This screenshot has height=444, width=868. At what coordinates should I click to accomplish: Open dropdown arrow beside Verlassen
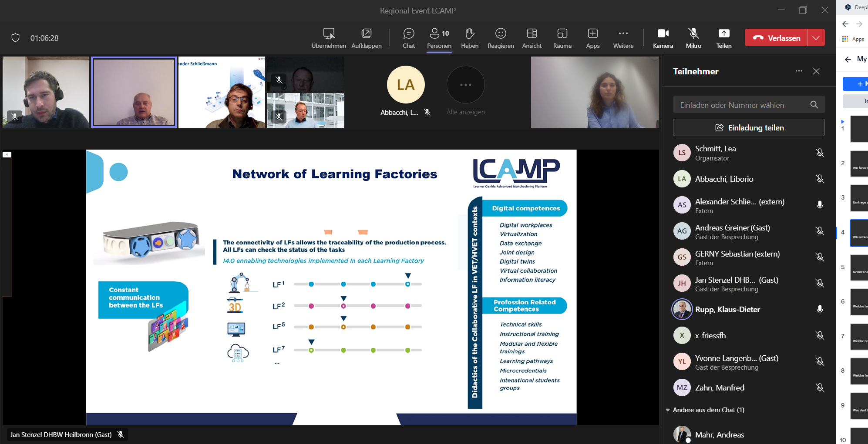click(x=816, y=38)
